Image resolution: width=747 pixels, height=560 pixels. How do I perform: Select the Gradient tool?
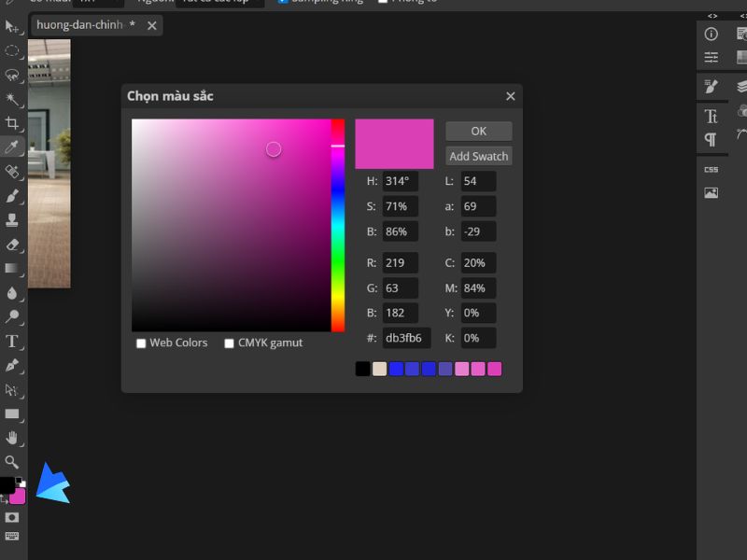coord(11,268)
